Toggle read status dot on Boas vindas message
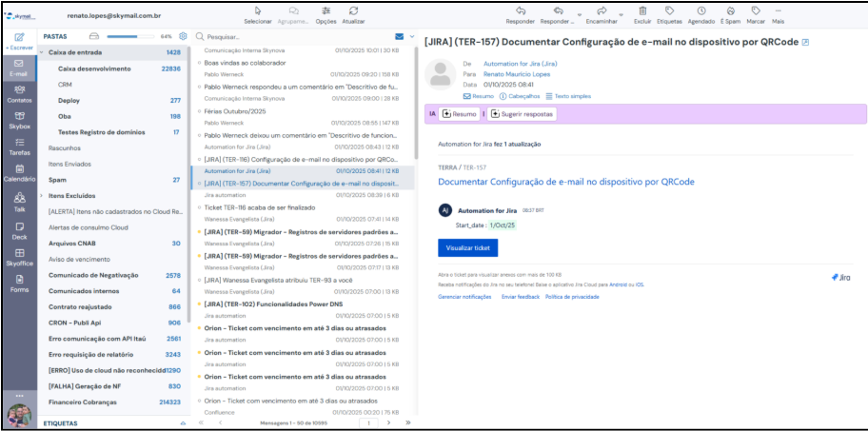868x431 pixels. click(198, 63)
